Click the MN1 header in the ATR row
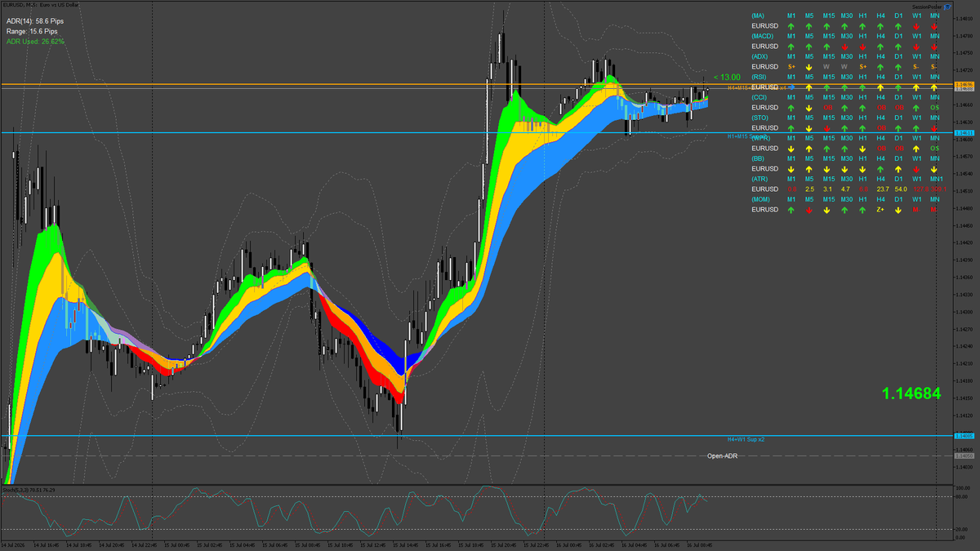The image size is (980, 551). click(936, 179)
